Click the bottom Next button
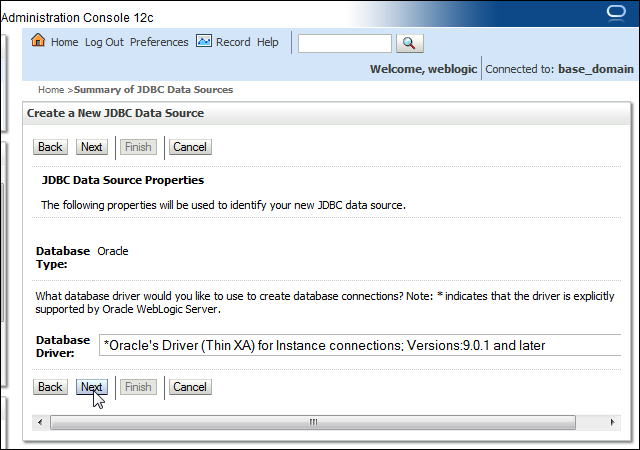Viewport: 640px width, 450px height. tap(91, 387)
